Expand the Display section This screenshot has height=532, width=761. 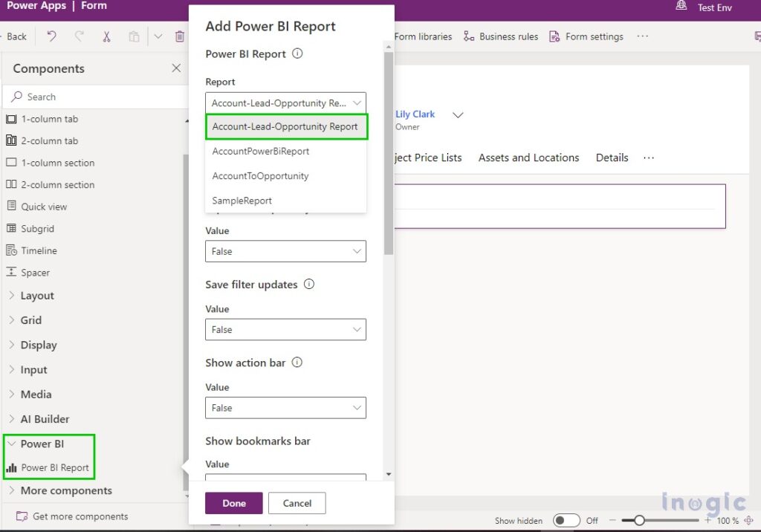[38, 345]
